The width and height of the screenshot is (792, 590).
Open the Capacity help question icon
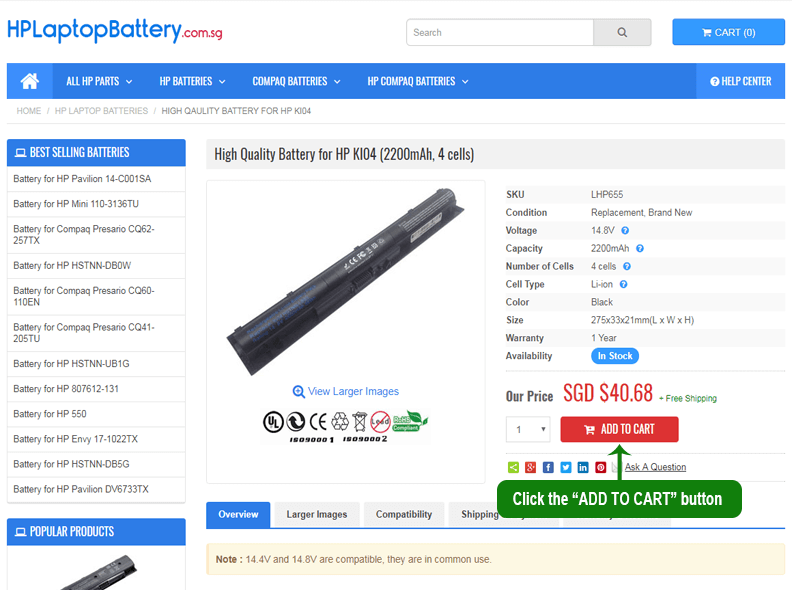639,249
